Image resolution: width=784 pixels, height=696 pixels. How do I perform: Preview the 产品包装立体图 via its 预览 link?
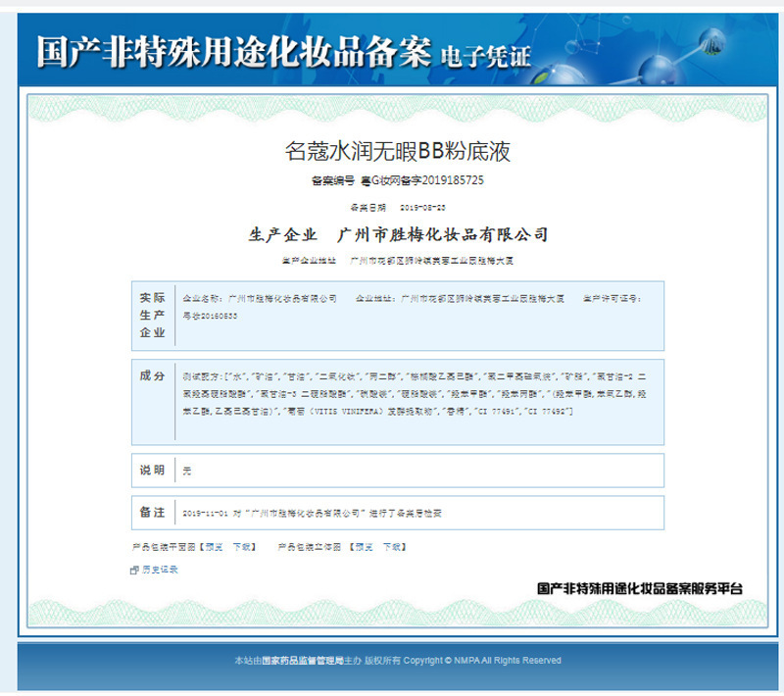(x=364, y=547)
